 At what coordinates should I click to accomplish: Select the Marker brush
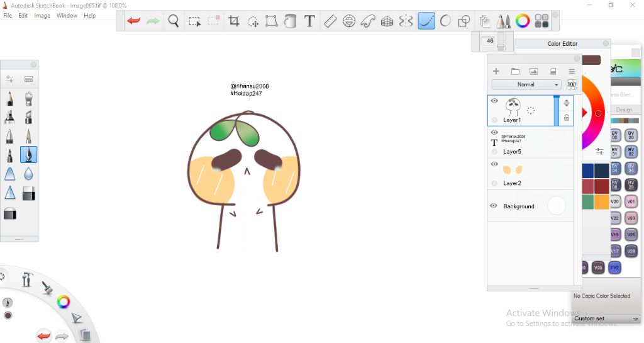[9, 117]
